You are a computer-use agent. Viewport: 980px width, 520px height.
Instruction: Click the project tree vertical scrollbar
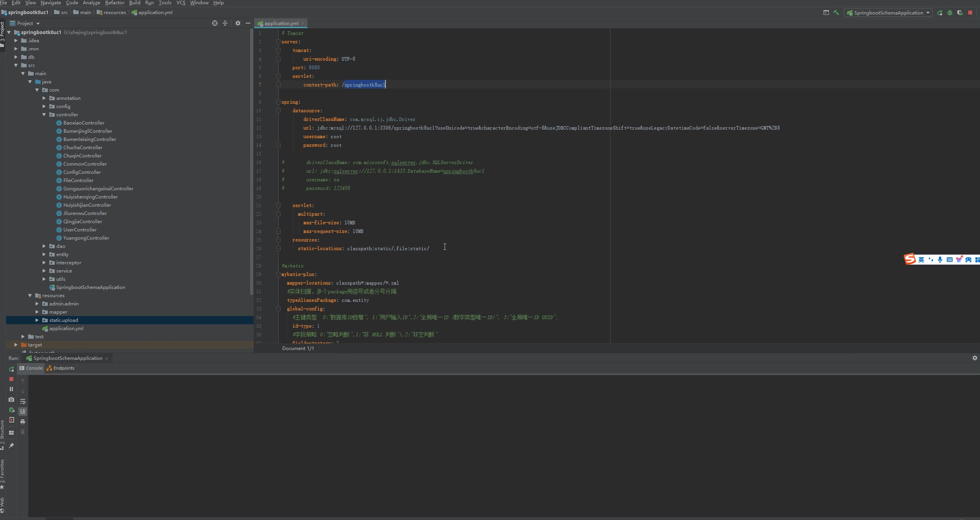251,157
